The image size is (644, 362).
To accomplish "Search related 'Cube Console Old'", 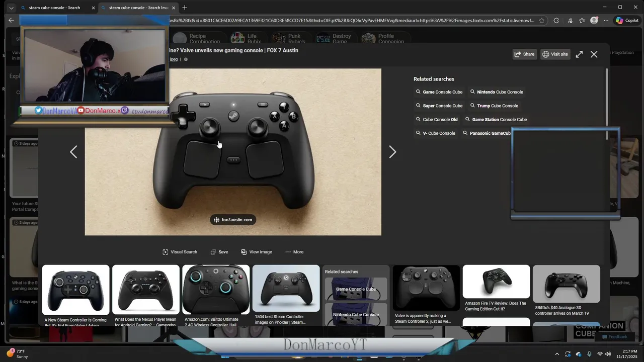I will (x=437, y=120).
